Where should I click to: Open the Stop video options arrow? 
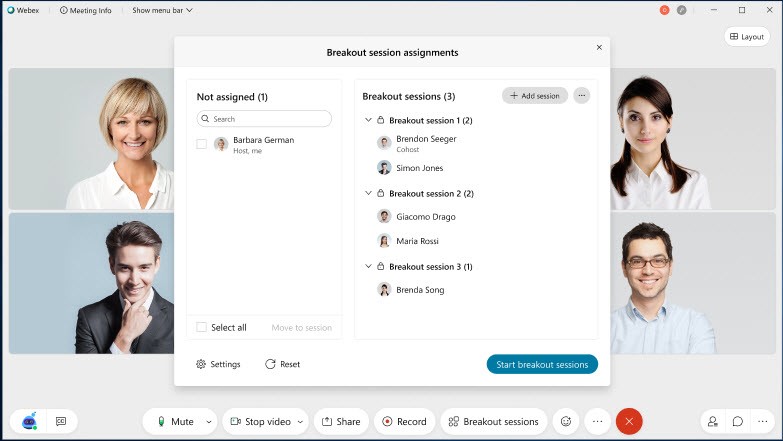click(302, 422)
